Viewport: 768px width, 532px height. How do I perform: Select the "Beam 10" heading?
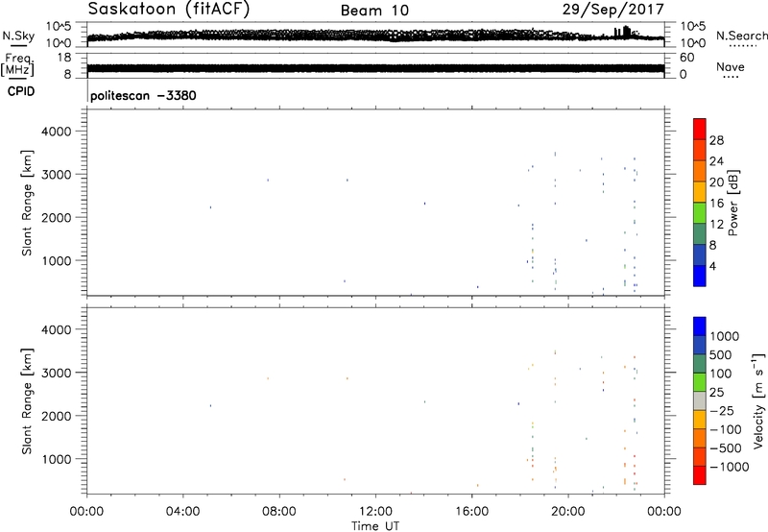point(374,11)
